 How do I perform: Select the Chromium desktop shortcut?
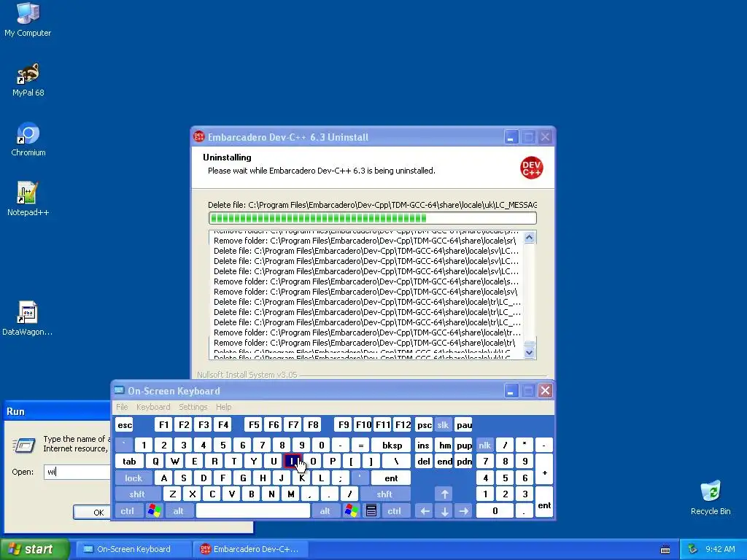click(28, 139)
